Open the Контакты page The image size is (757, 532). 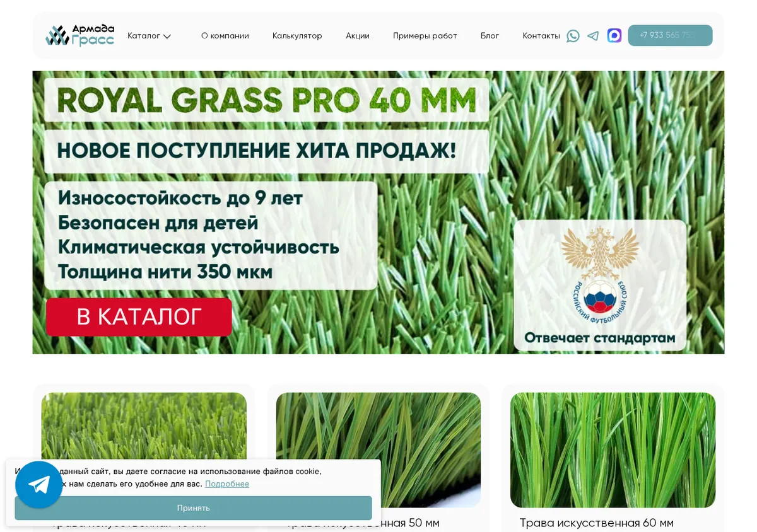point(541,36)
